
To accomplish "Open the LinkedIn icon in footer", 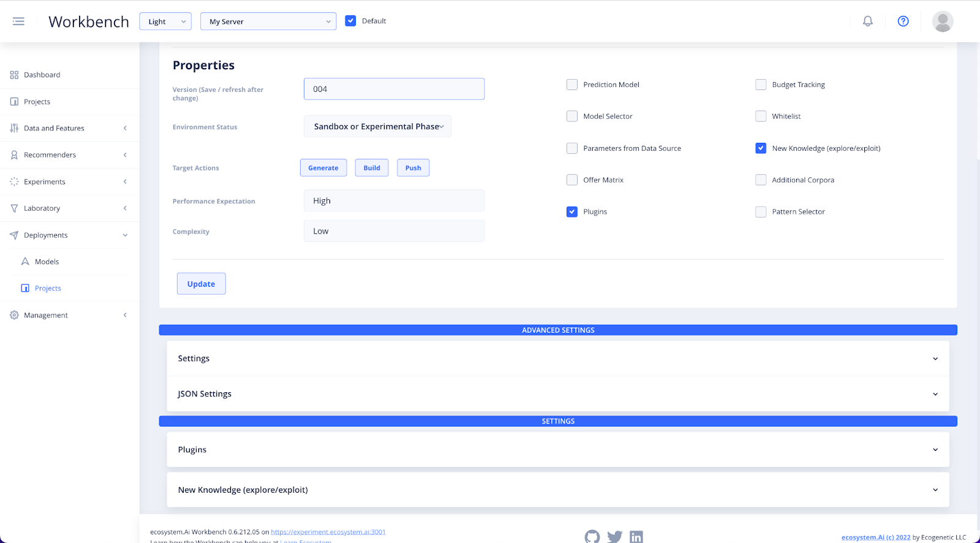I will point(636,537).
